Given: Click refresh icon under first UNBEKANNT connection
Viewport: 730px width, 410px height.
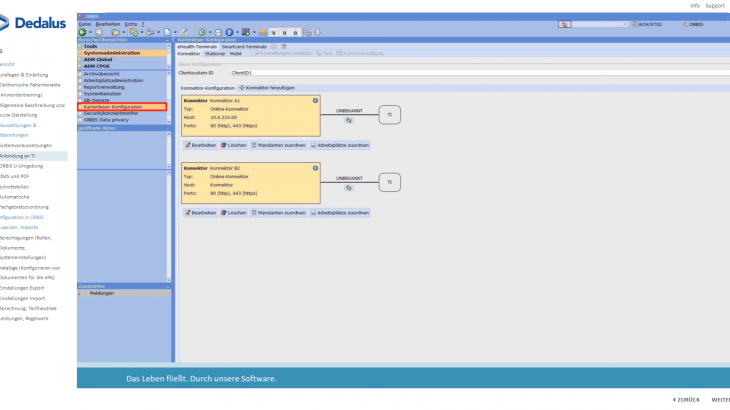Looking at the screenshot, I should coord(348,120).
